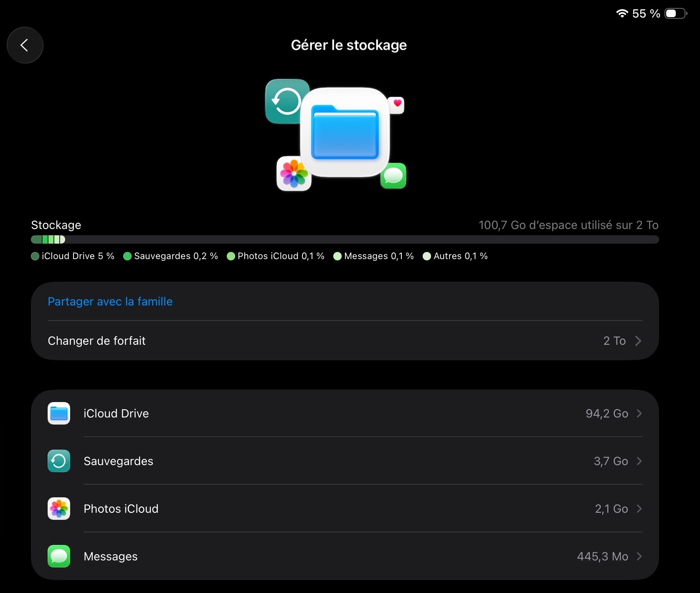Screen dimensions: 700x593
Task: Tap the Messages icon in the list
Action: [x=59, y=556]
